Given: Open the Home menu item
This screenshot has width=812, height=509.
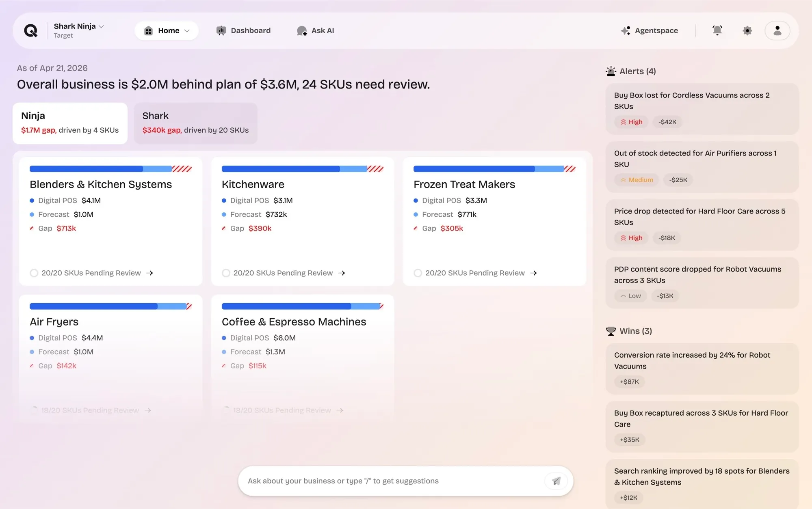Looking at the screenshot, I should point(167,30).
